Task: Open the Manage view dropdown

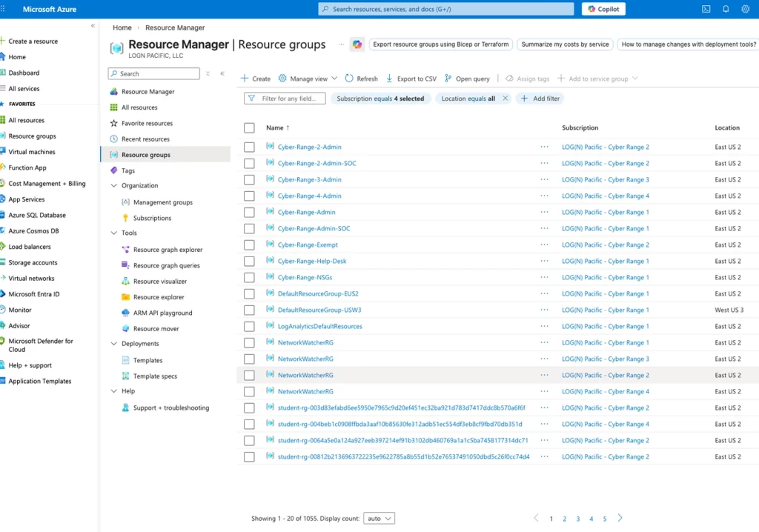Action: (308, 79)
